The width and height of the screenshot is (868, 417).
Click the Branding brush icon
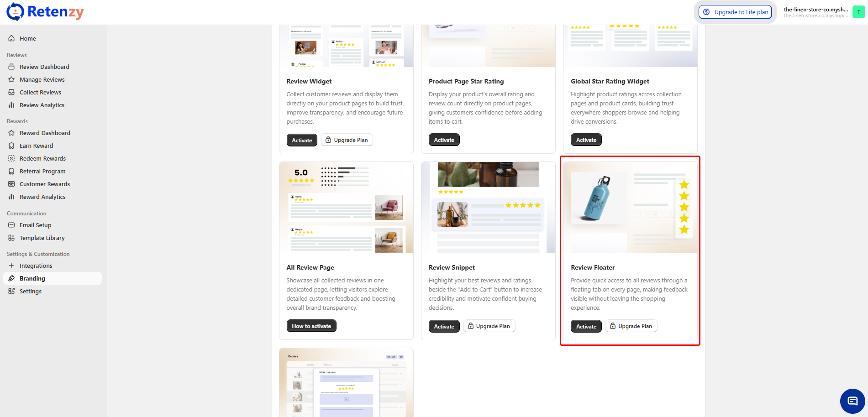[x=11, y=278]
